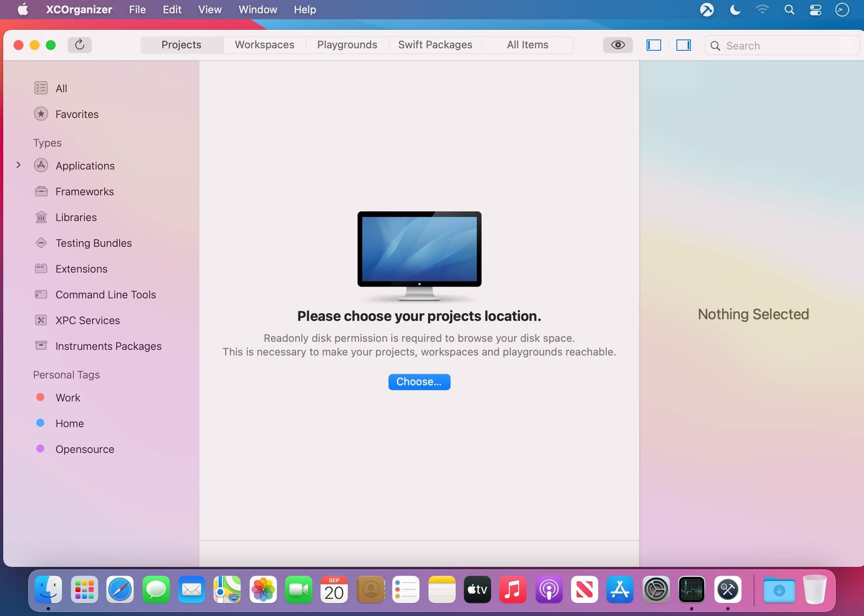Screen dimensions: 864x616
Task: Click the Choose... button
Action: 419,382
